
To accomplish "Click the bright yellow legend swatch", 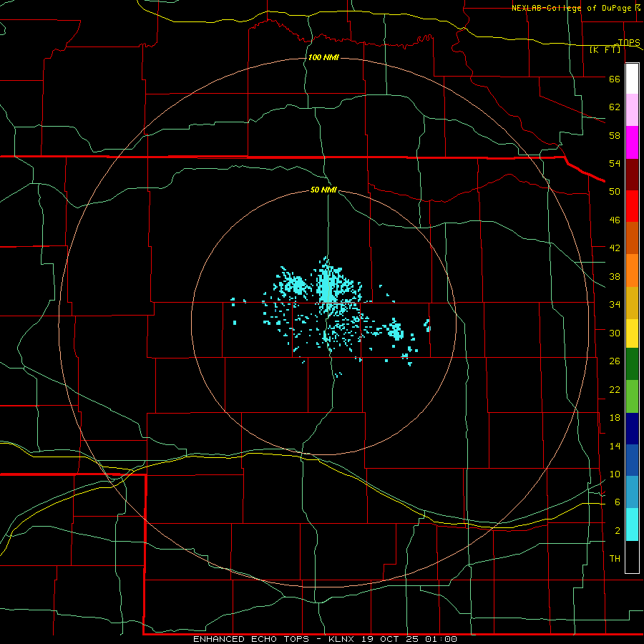I will click(632, 333).
